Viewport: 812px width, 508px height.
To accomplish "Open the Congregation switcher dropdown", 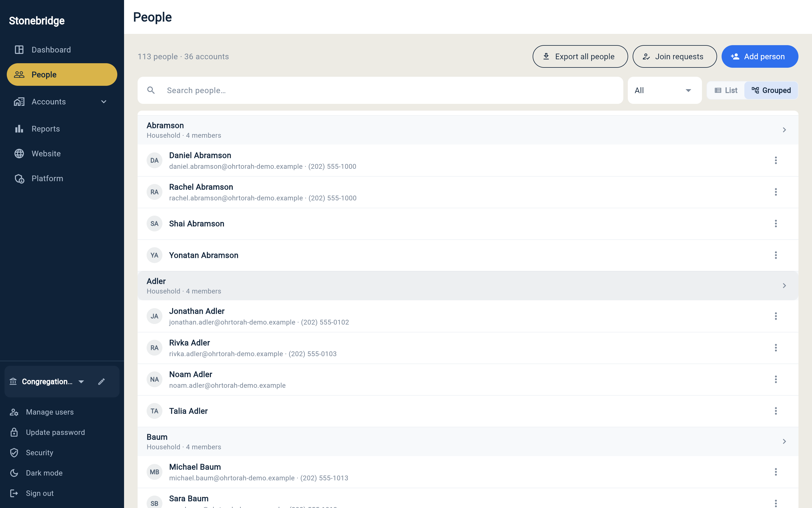I will pyautogui.click(x=47, y=382).
